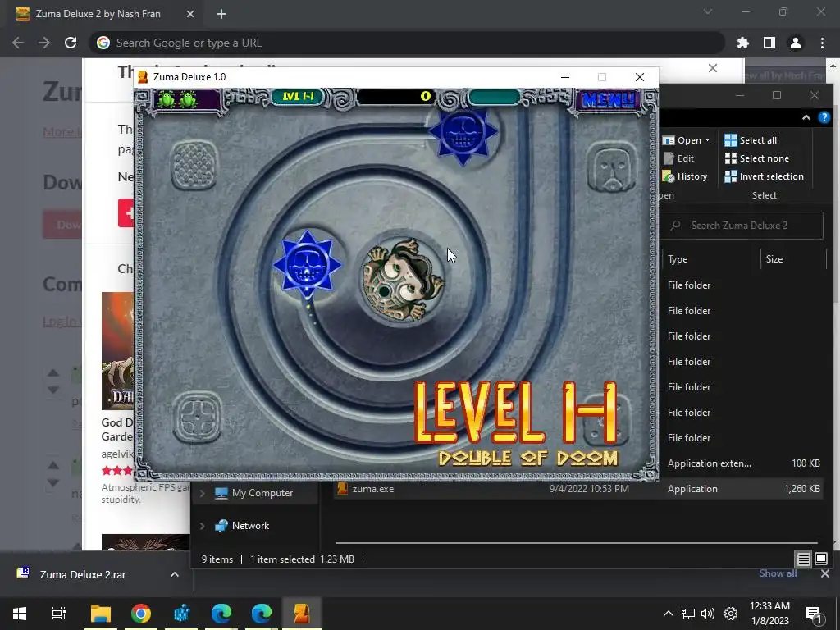Viewport: 840px width, 630px height.
Task: Open Chrome extensions puzzle icon
Action: [742, 43]
